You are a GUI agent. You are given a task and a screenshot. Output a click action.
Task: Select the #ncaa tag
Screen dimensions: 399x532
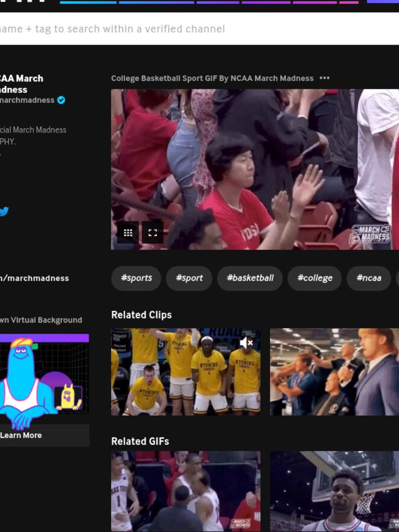pos(369,278)
